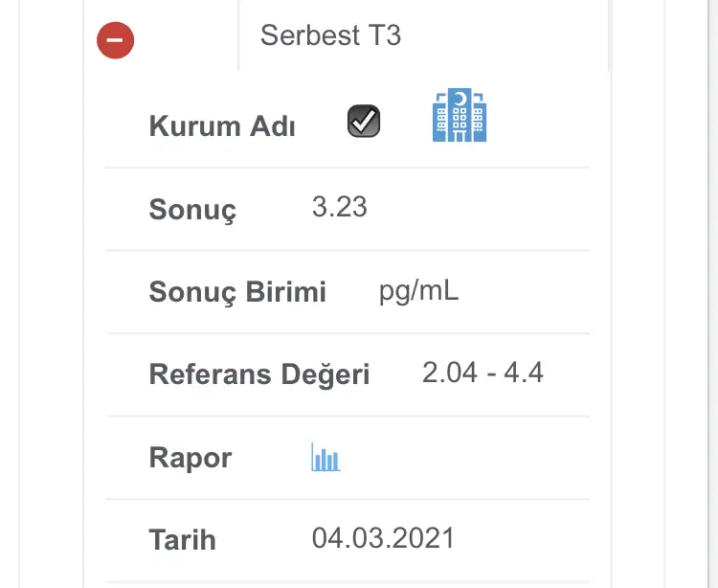Click the pg/mL unit text
718x588 pixels.
tap(418, 291)
